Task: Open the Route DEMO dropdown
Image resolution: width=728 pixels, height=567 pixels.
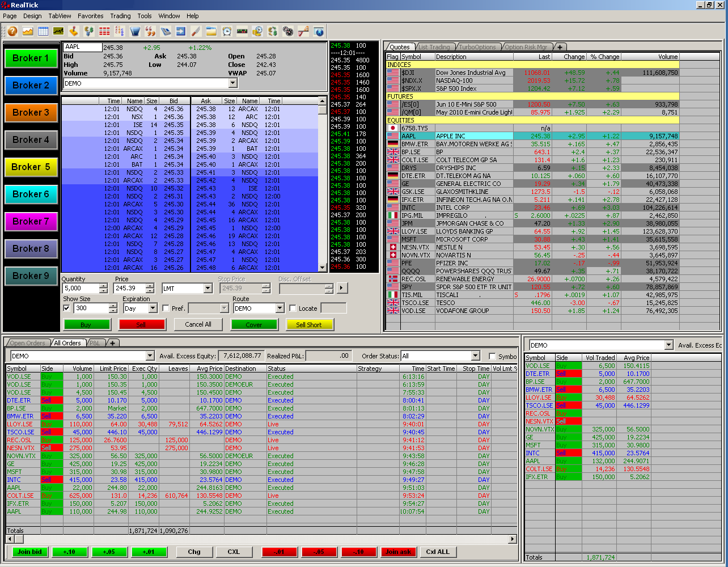Action: (x=280, y=308)
